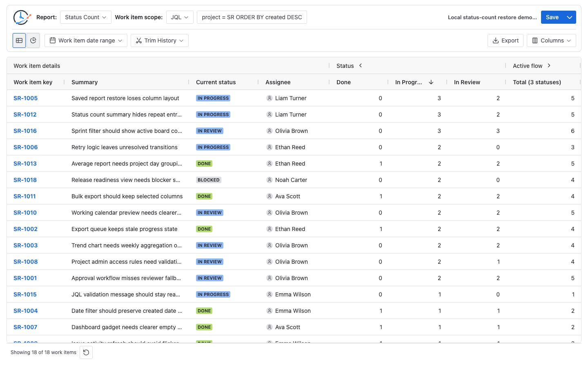
Task: Click the avatar icon on the SR-1007 row
Action: (x=269, y=327)
